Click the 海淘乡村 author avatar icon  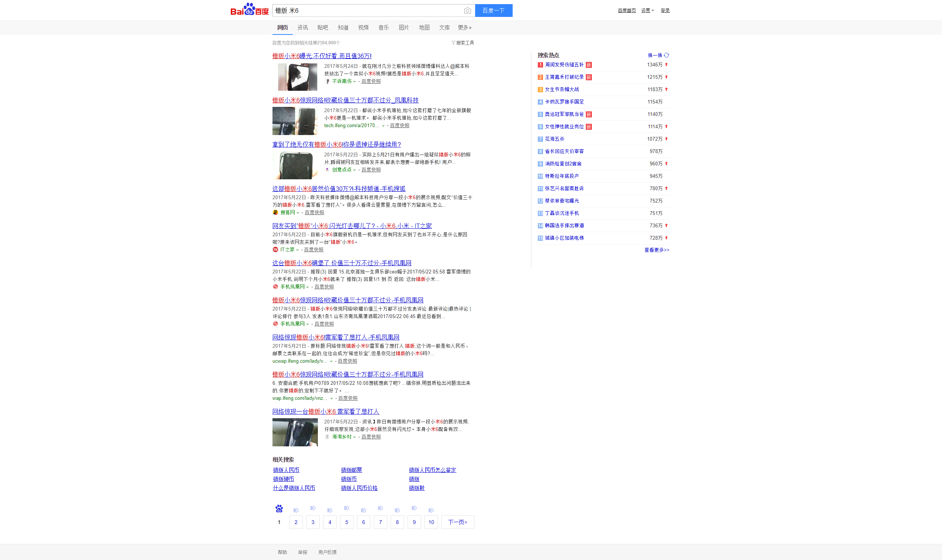[327, 437]
